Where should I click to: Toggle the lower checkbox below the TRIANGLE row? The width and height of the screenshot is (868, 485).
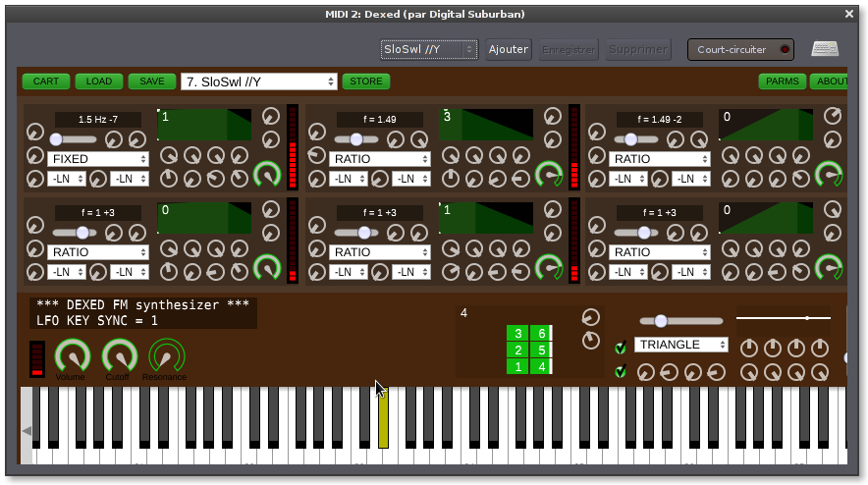[620, 371]
